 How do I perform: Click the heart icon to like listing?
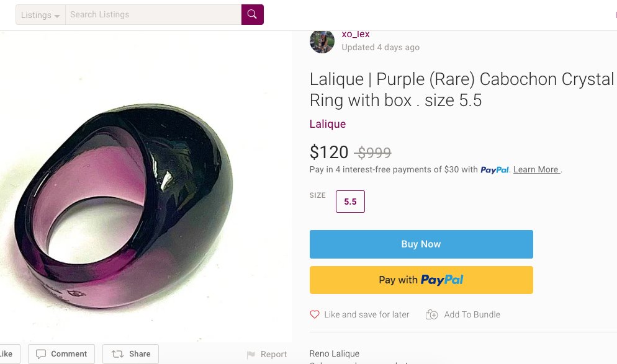pos(315,314)
